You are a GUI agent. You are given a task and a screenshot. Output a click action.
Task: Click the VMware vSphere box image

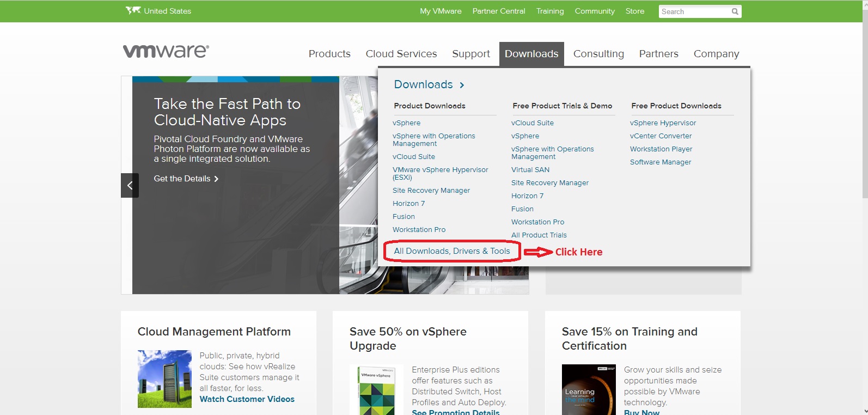[x=376, y=390]
